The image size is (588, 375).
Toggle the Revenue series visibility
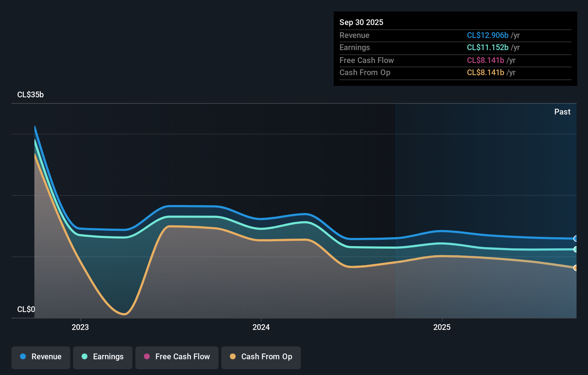(x=40, y=357)
